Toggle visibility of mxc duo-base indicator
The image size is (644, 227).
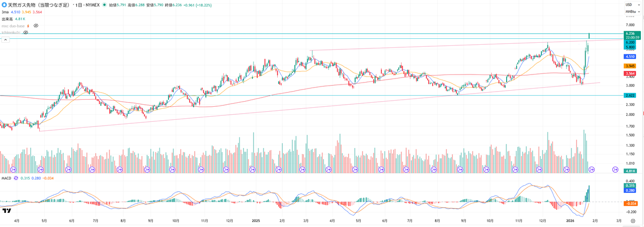(x=36, y=26)
